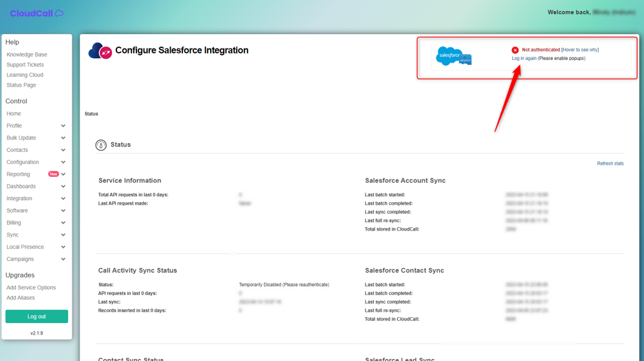The image size is (644, 361).
Task: Click Total API requests in last 0 days label
Action: (133, 195)
